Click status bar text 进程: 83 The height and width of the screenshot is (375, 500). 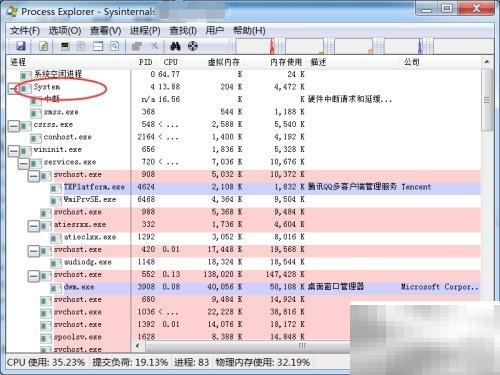(192, 362)
